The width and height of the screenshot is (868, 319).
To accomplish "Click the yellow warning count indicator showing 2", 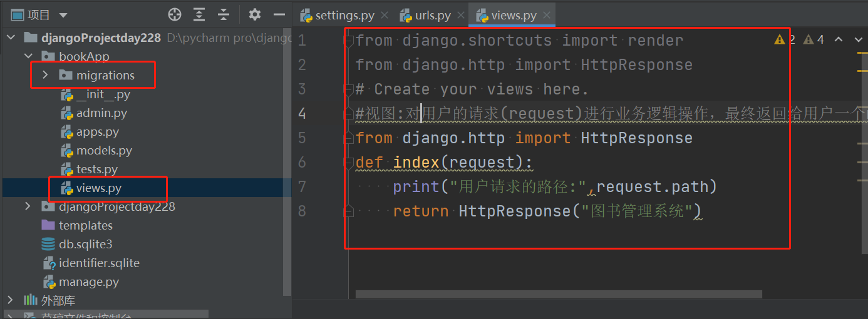I will point(785,39).
